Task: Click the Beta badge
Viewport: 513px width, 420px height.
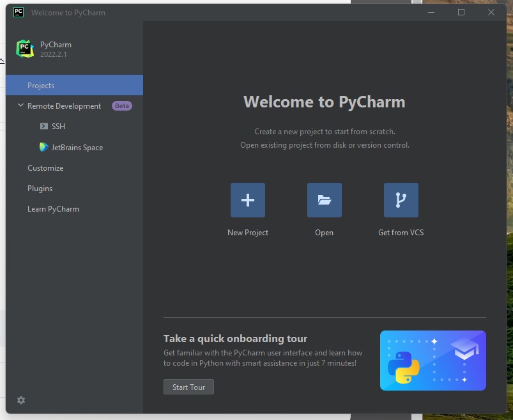Action: (x=122, y=105)
